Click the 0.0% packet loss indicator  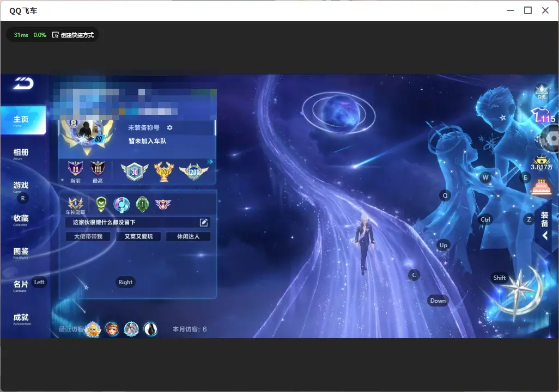click(x=40, y=35)
